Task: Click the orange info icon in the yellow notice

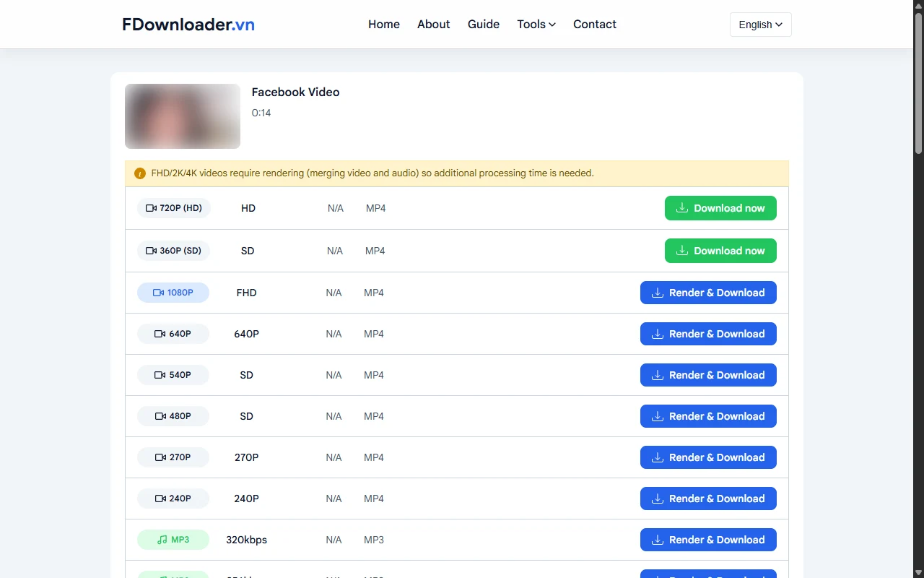Action: pyautogui.click(x=140, y=173)
